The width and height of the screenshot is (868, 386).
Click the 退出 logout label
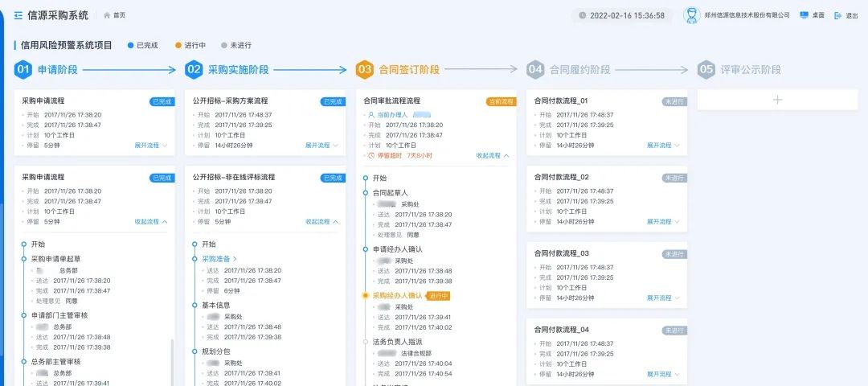852,15
